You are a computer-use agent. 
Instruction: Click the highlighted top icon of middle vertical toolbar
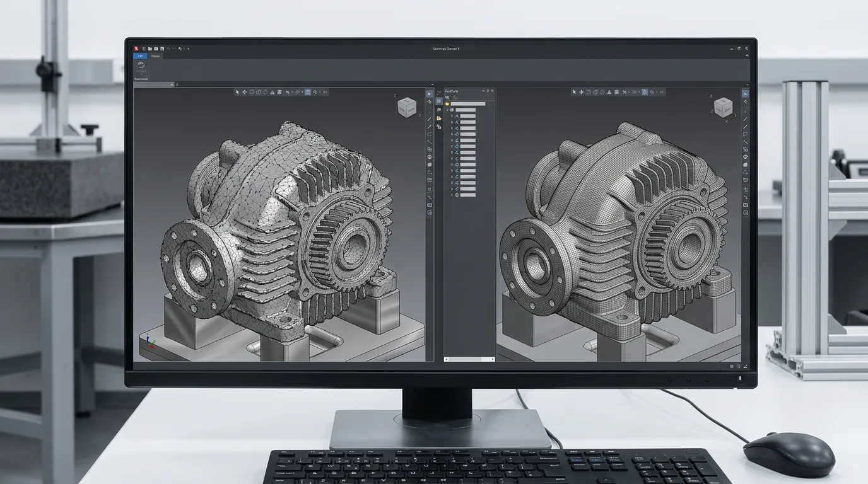(x=429, y=94)
